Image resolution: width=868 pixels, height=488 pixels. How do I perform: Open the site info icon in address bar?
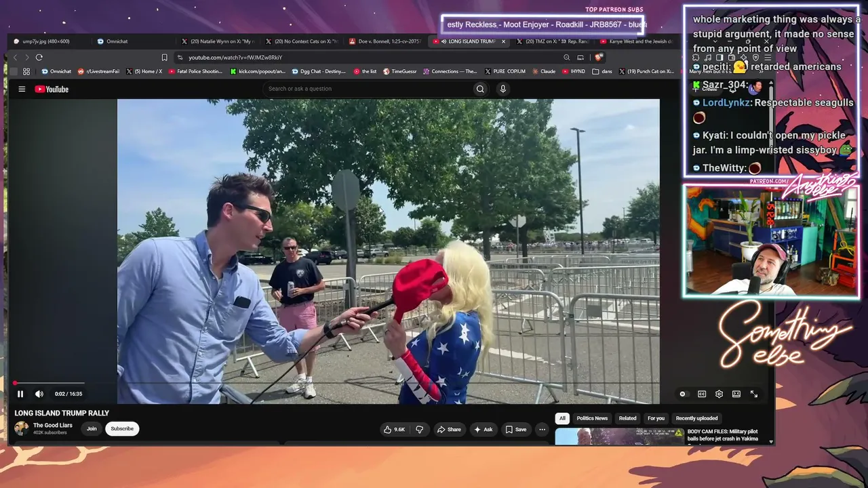pos(180,58)
